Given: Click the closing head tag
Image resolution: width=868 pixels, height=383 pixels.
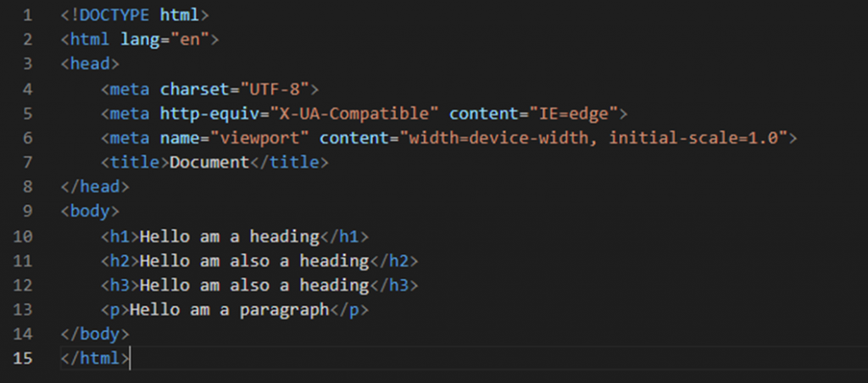Looking at the screenshot, I should pyautogui.click(x=95, y=186).
